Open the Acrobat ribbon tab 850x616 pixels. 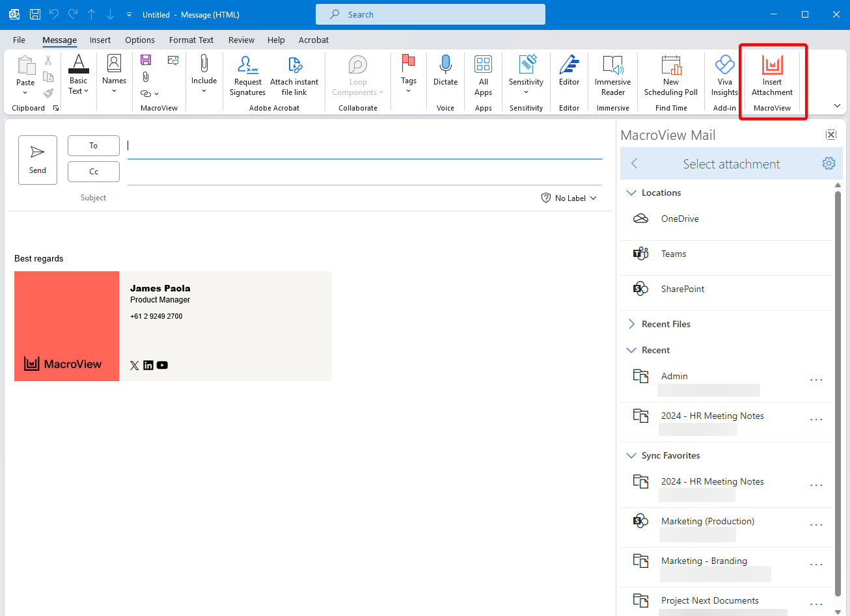(313, 40)
